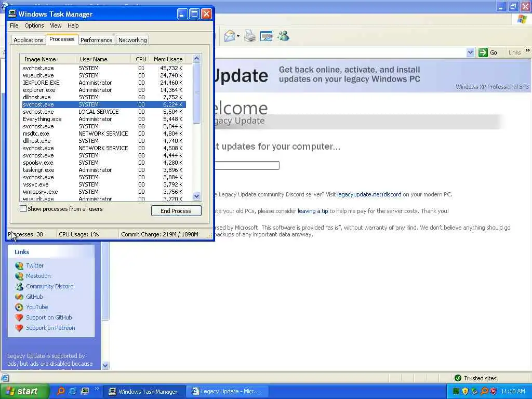The width and height of the screenshot is (532, 399).
Task: Click the Edit page icon in the IE toolbar
Action: pyautogui.click(x=267, y=36)
